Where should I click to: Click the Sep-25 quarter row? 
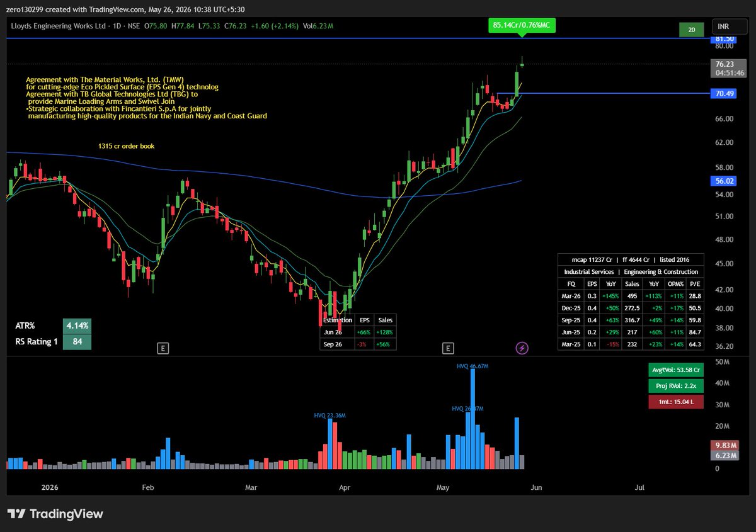(631, 320)
